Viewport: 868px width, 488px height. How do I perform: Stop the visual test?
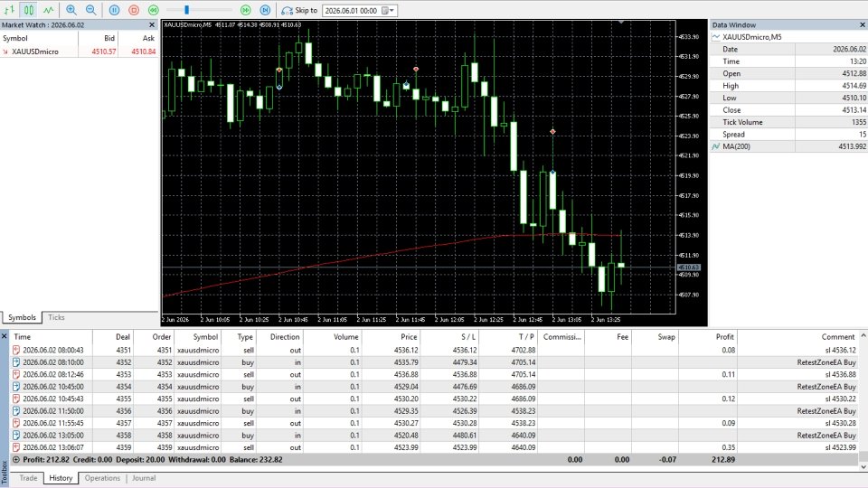click(x=134, y=10)
